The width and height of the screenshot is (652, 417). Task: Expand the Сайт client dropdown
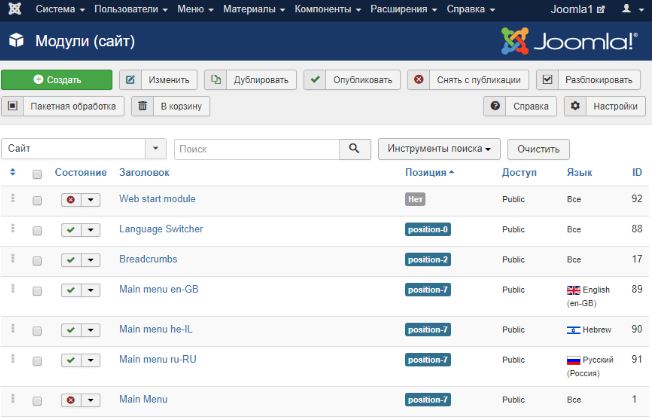(x=156, y=148)
